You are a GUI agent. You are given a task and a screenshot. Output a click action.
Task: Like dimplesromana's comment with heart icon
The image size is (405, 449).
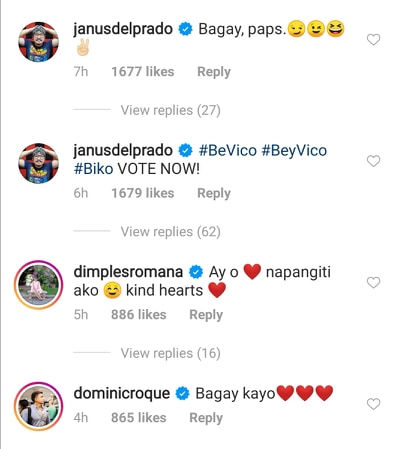(x=373, y=282)
